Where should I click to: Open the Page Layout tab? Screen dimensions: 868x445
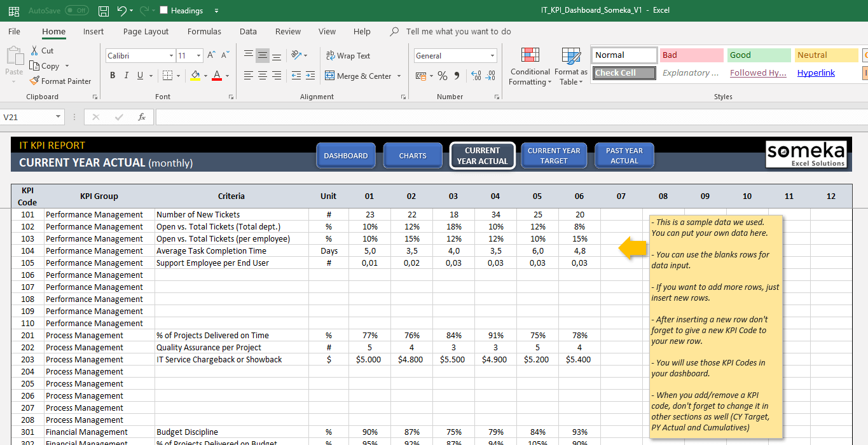tap(146, 31)
